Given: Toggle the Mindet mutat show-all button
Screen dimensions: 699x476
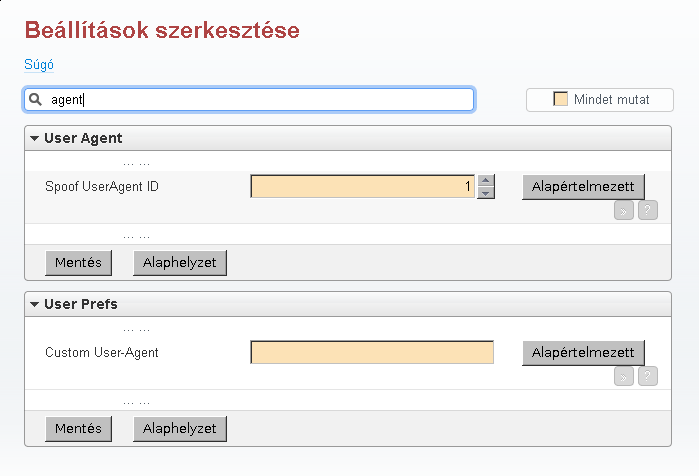Looking at the screenshot, I should [600, 100].
